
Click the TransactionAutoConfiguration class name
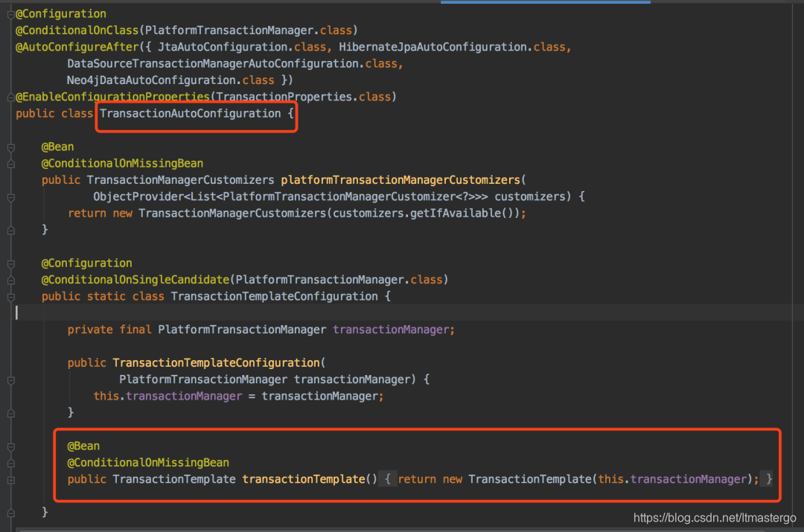(x=191, y=113)
